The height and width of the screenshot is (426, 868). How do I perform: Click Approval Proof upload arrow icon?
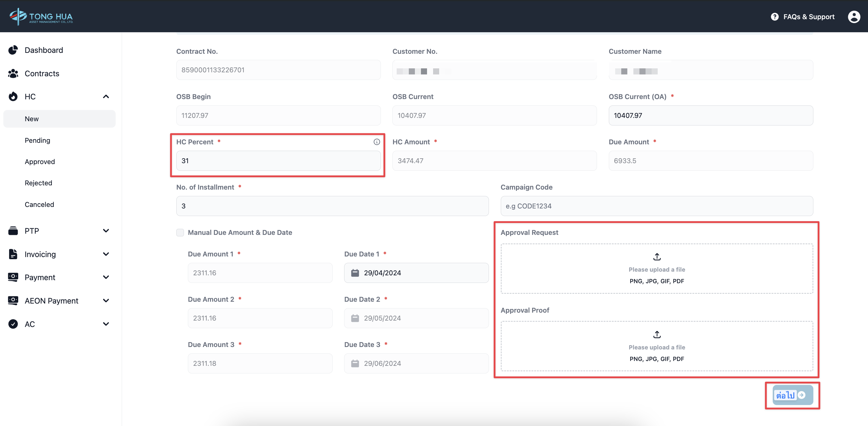[x=656, y=334]
